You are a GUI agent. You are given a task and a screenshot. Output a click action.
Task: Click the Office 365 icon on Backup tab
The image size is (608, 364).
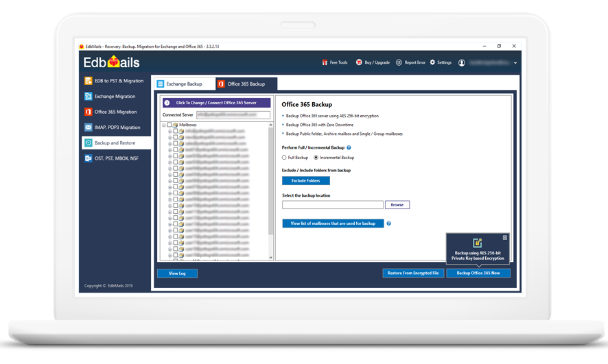(221, 84)
